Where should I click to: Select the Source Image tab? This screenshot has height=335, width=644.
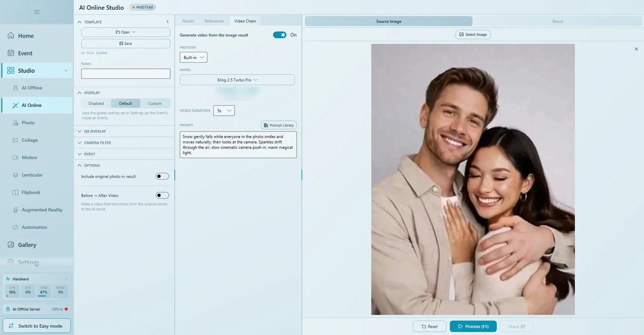pos(389,21)
